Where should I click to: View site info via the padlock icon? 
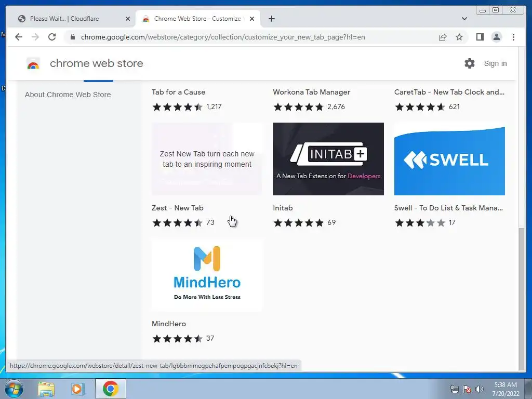tap(73, 37)
